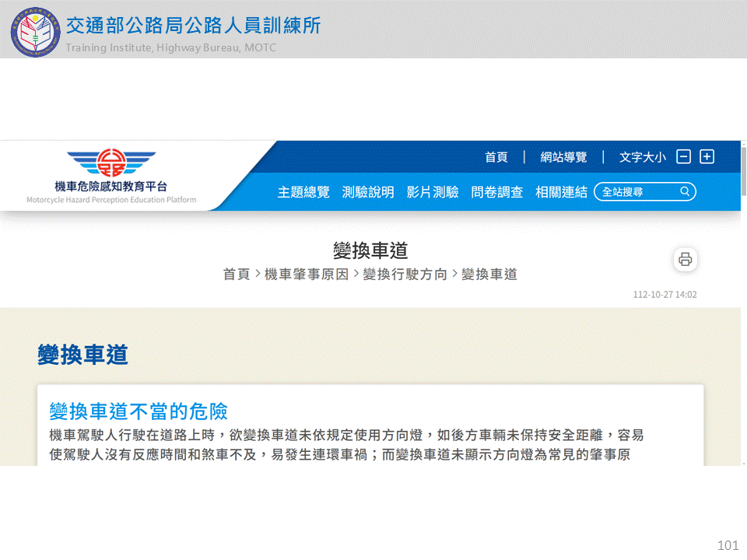Viewport: 747px width, 560px height.
Task: Click the Motorcycle Hazard Perception Education Platform logo
Action: tap(111, 177)
